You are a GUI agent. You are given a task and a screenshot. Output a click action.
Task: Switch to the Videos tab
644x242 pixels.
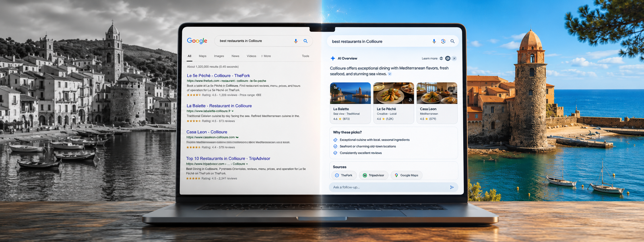[x=252, y=56]
